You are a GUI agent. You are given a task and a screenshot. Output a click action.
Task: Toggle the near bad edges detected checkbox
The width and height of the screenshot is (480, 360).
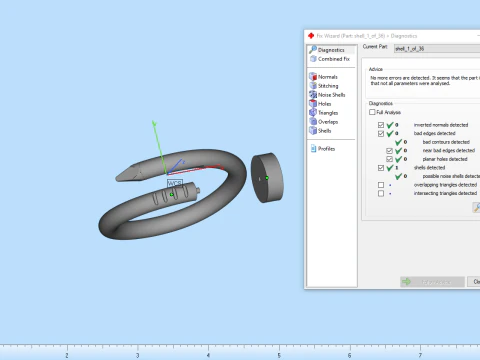tap(389, 151)
